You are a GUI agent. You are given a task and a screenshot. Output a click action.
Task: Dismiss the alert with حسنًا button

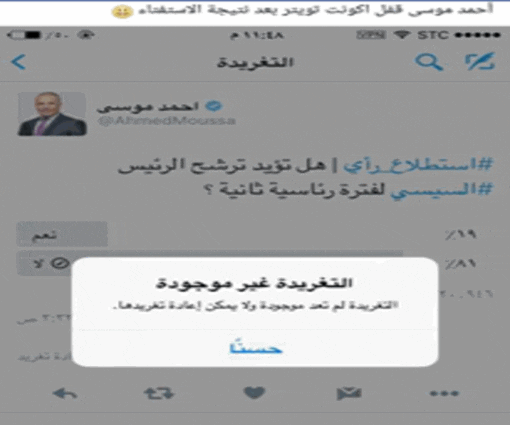[x=255, y=348]
